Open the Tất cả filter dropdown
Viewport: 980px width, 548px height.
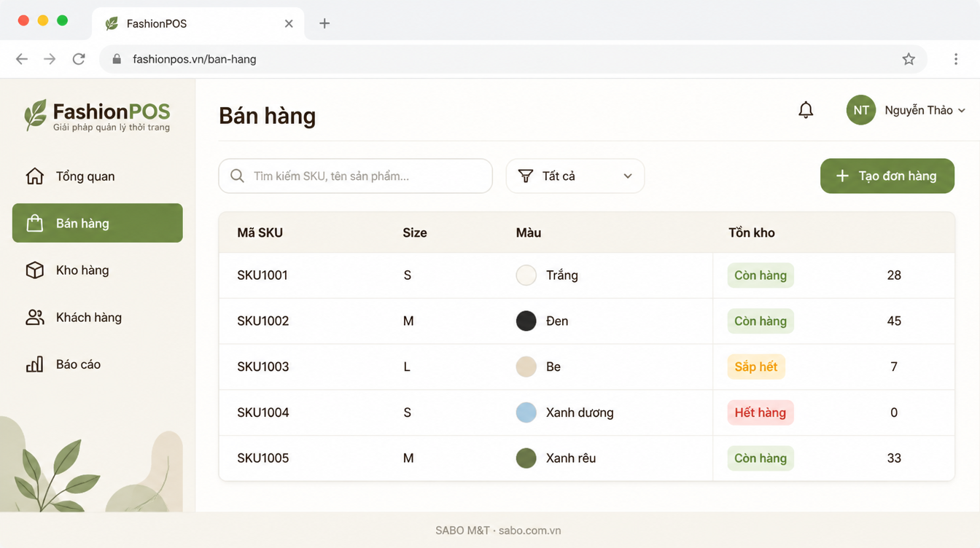pos(575,176)
